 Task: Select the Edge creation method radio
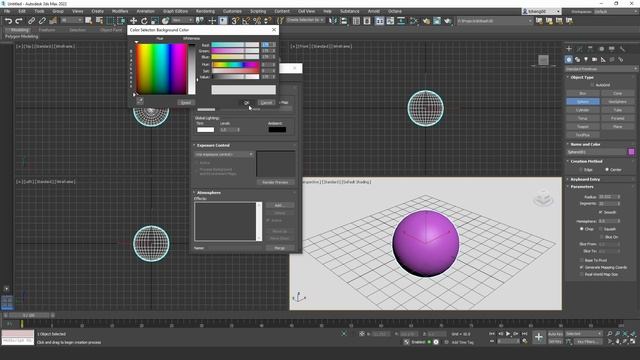[x=581, y=169]
